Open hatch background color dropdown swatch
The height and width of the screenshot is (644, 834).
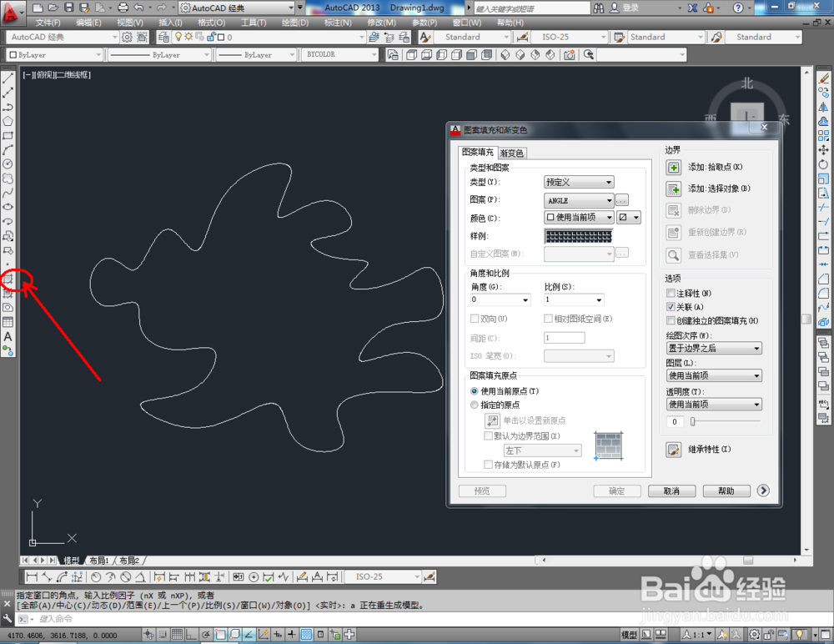[628, 217]
